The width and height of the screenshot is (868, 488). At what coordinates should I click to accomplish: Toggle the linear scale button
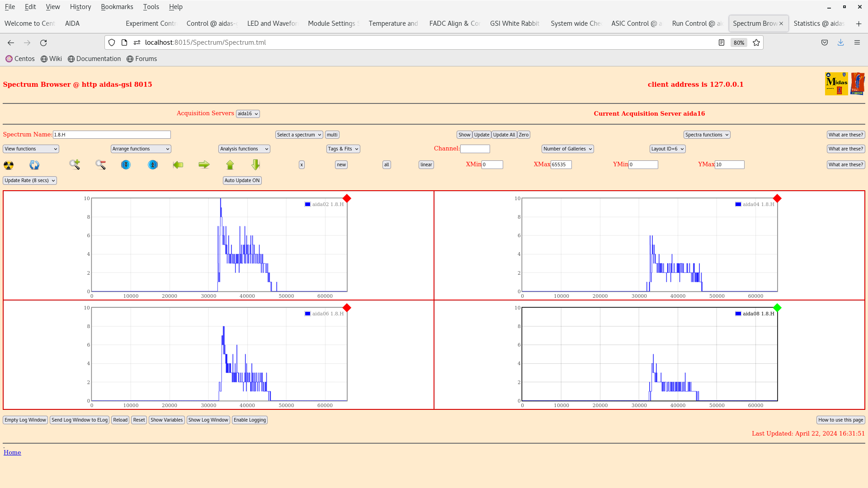coord(426,165)
